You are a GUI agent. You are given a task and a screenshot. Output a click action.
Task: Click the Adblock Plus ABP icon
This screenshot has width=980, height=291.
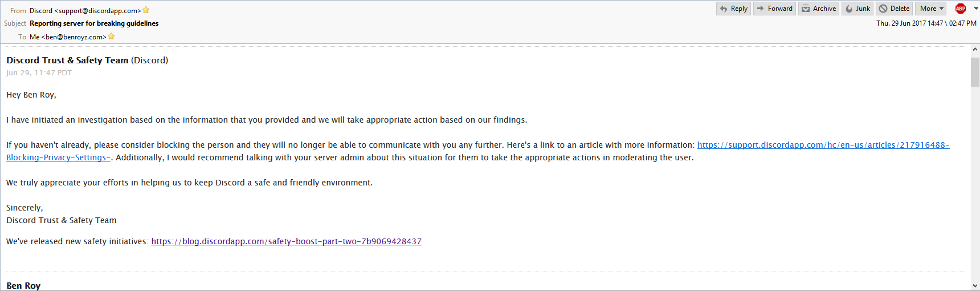(x=961, y=9)
